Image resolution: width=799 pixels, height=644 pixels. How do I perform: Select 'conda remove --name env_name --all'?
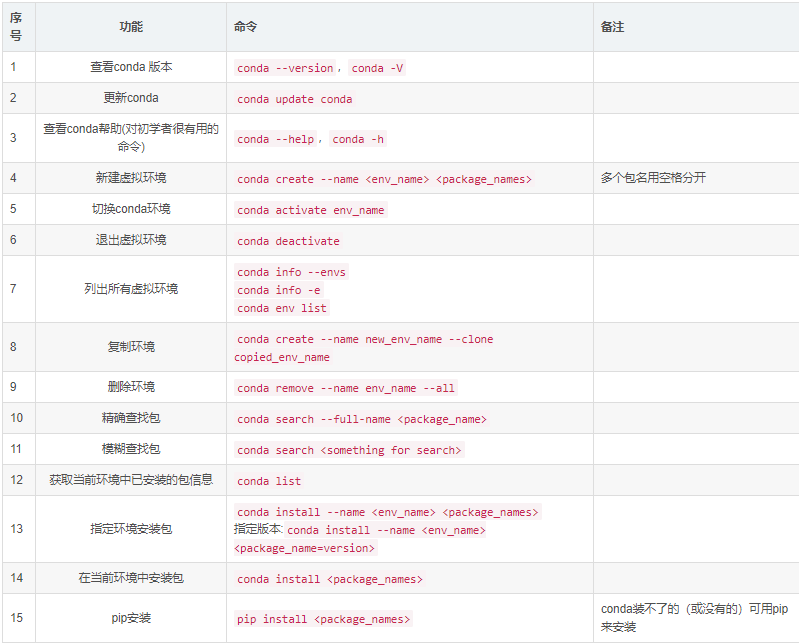[x=346, y=388]
